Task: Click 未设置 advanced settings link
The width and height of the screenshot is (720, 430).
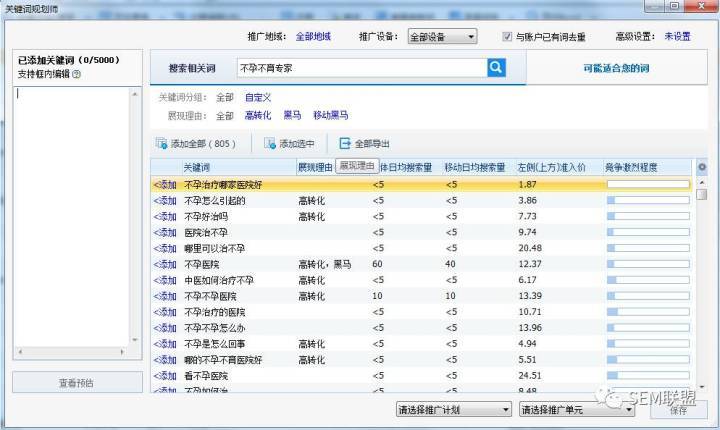Action: [677, 36]
